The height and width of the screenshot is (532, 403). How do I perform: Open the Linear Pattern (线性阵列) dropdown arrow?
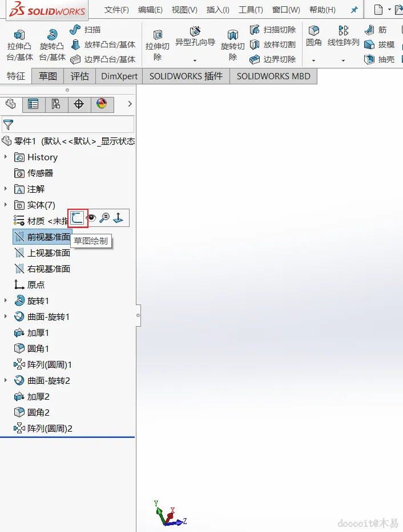point(343,61)
